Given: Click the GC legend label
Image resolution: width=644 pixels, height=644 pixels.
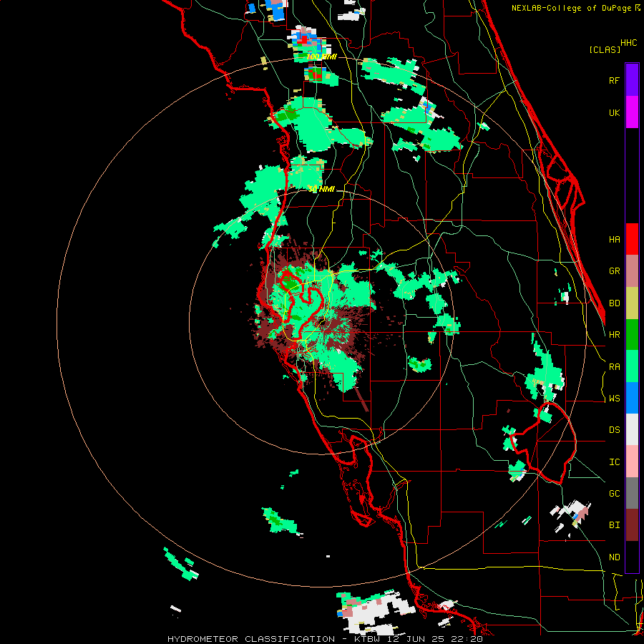Looking at the screenshot, I should click(615, 494).
